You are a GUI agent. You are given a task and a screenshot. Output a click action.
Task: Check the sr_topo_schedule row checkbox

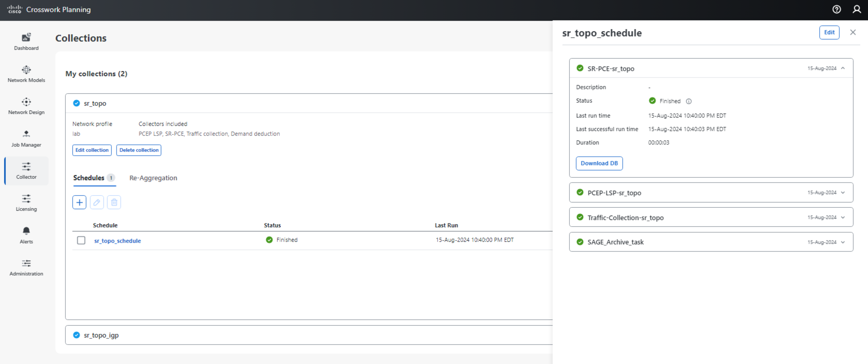(81, 240)
